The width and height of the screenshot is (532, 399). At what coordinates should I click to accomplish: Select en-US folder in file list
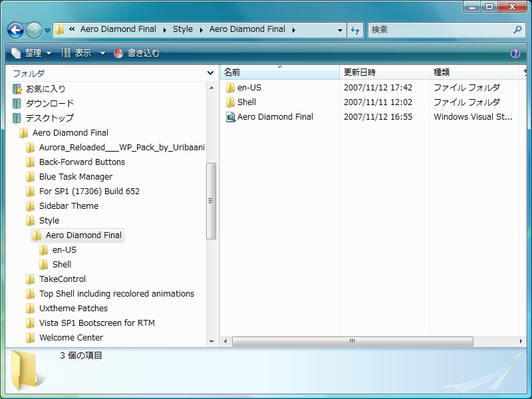pos(243,88)
